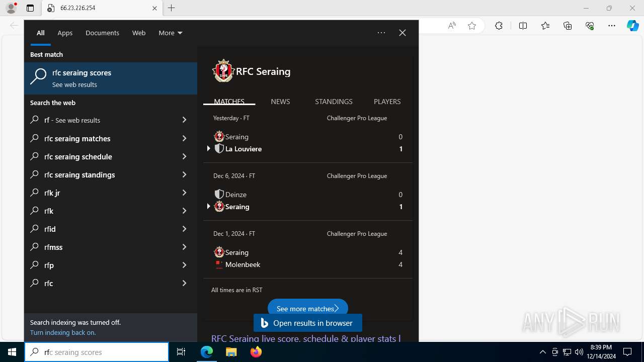Click the new tab plus button
Viewport: 644px width, 362px height.
click(171, 8)
